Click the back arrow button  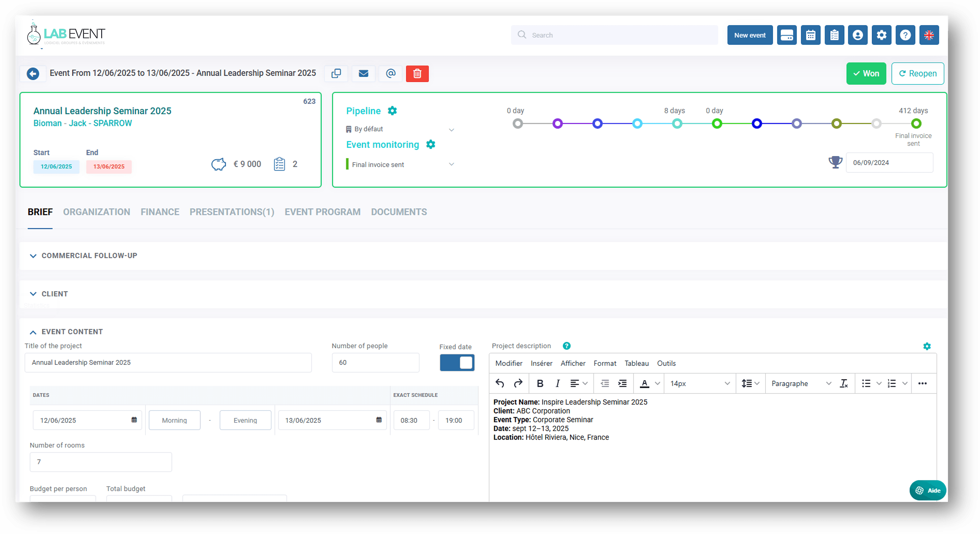click(33, 73)
